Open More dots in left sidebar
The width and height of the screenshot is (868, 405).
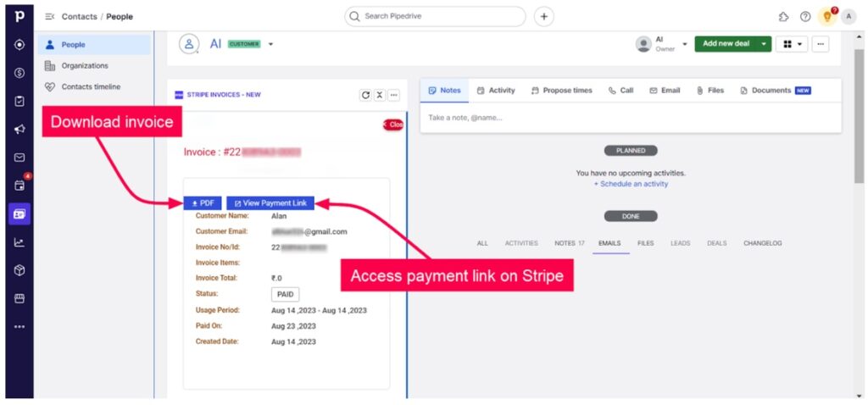point(19,326)
